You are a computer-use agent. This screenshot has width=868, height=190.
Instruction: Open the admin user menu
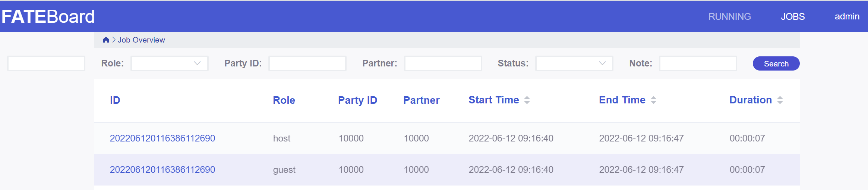coord(847,16)
